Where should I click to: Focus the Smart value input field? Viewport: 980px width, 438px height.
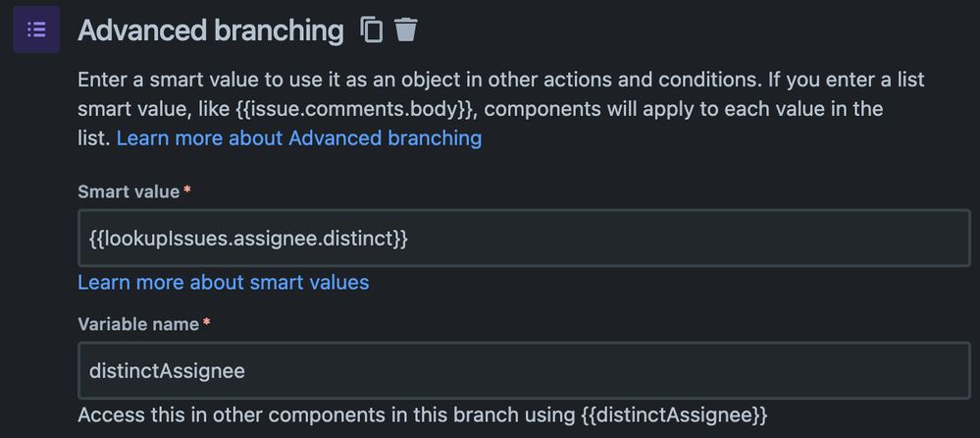(x=524, y=238)
